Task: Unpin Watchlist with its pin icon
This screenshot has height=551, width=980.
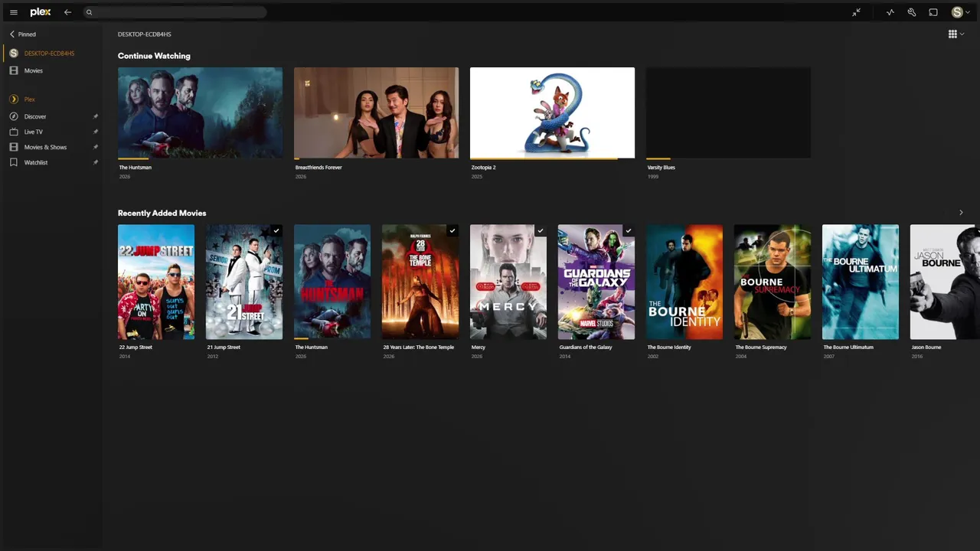Action: click(96, 162)
